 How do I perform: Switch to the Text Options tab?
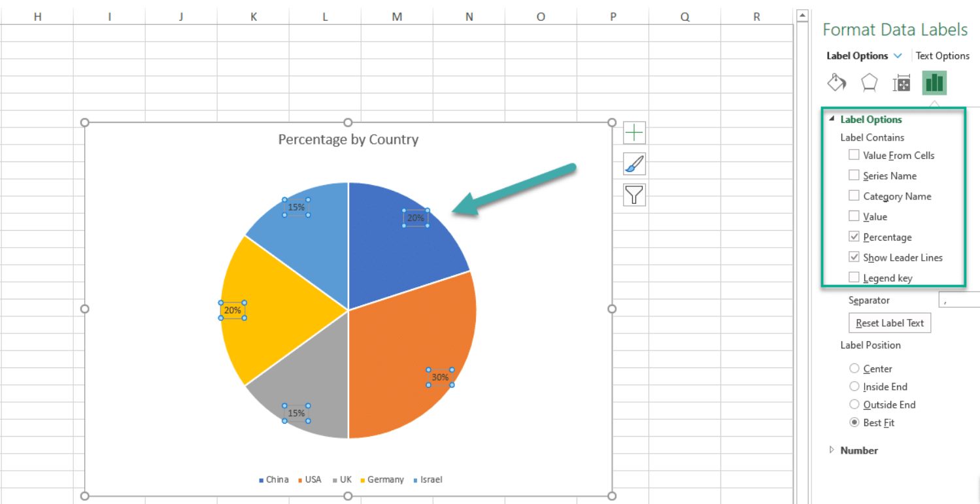pos(942,56)
